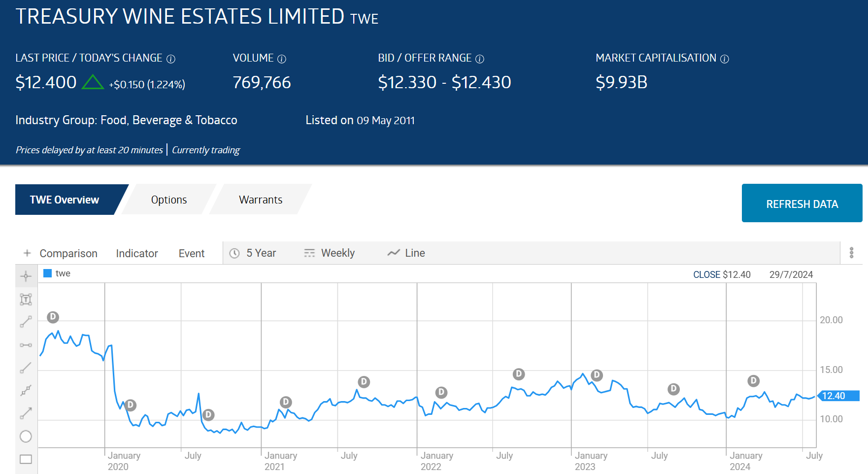
Task: Click the dividend marker after January 2021
Action: (x=286, y=402)
